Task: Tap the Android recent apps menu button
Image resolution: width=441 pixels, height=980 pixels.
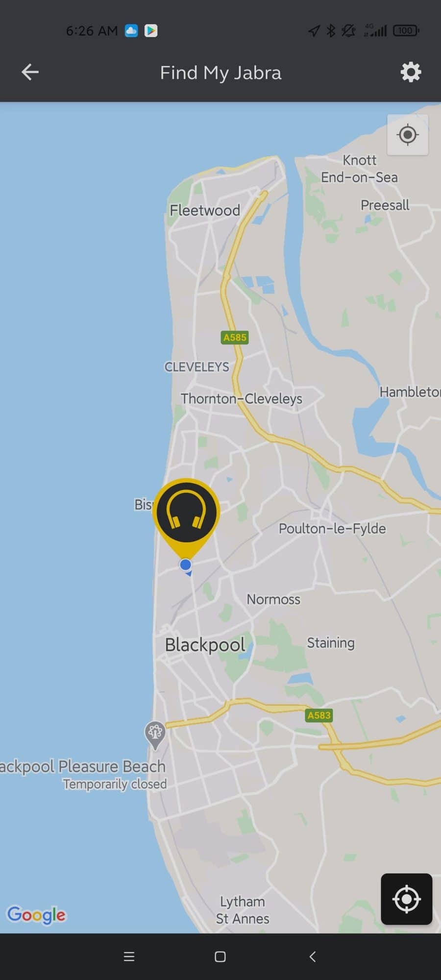Action: (129, 956)
